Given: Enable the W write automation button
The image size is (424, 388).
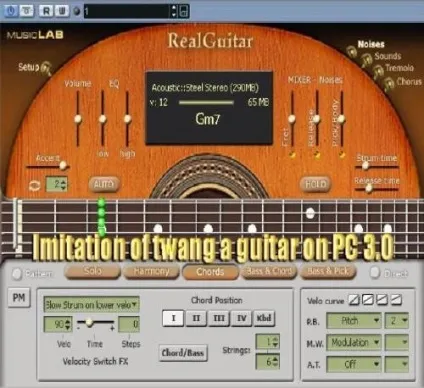Looking at the screenshot, I should (62, 11).
